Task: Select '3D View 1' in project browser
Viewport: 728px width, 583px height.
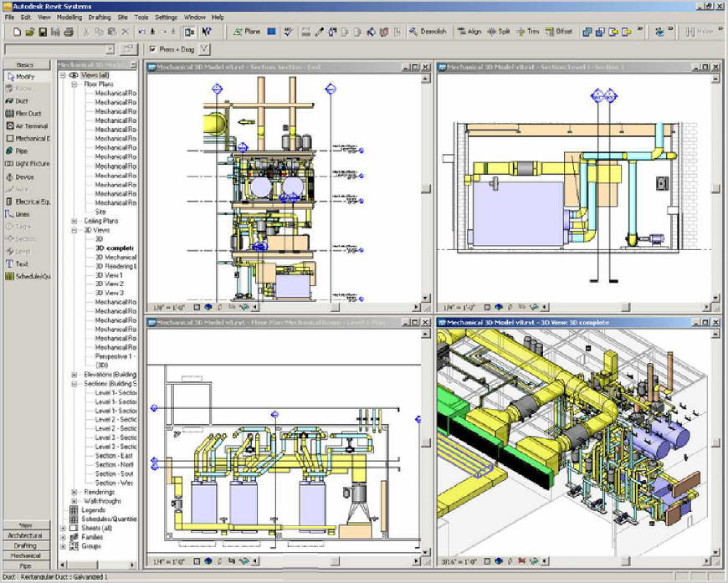Action: point(109,275)
